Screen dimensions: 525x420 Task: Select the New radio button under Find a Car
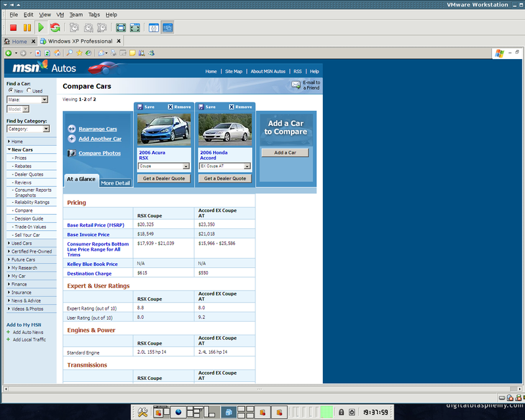pos(10,91)
